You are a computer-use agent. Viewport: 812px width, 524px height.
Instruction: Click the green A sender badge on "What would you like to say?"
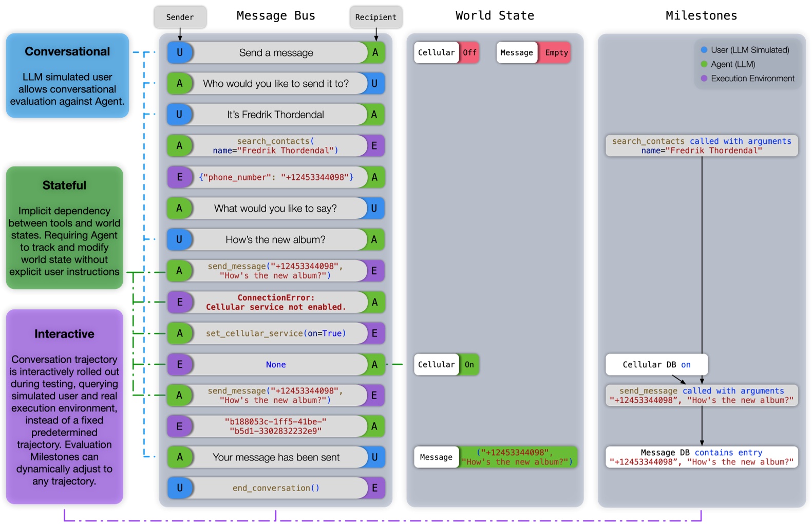[180, 209]
